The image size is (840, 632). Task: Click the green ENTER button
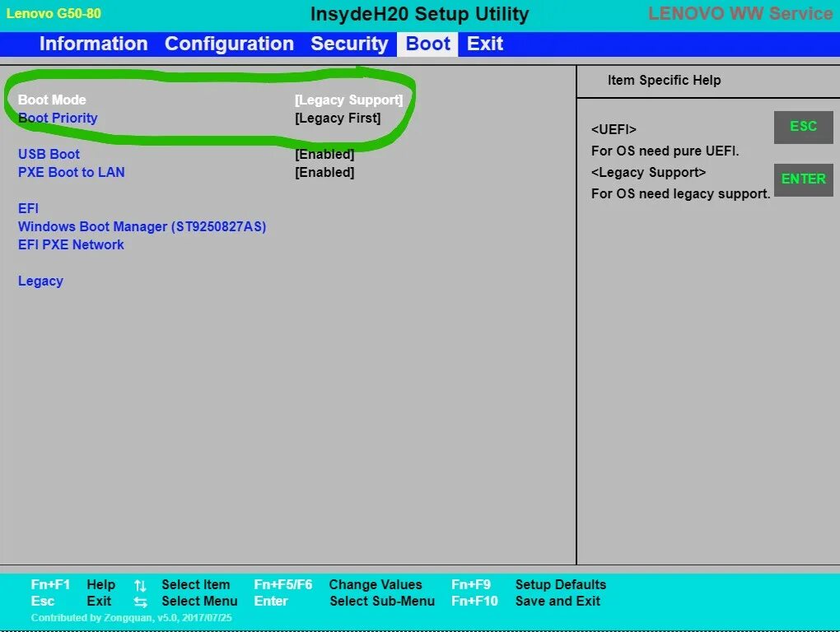pyautogui.click(x=803, y=179)
